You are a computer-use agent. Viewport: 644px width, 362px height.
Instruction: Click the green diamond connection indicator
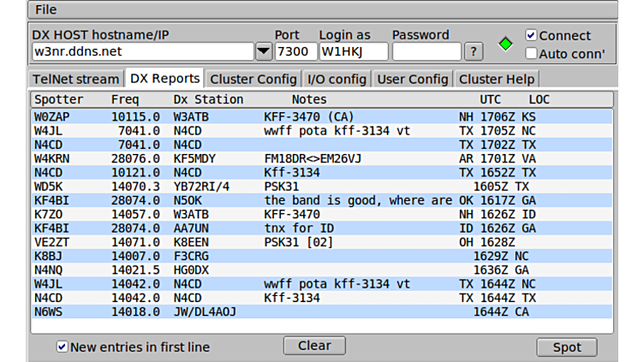point(505,44)
